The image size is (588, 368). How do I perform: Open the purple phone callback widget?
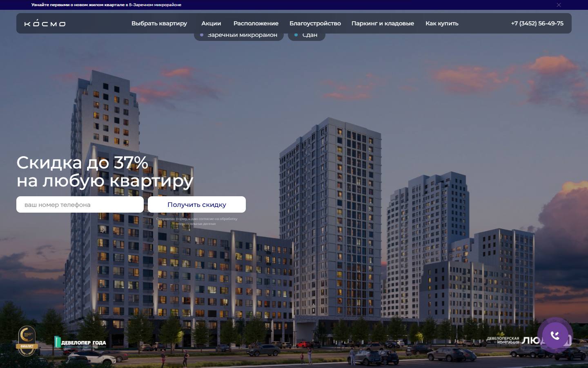pyautogui.click(x=555, y=336)
